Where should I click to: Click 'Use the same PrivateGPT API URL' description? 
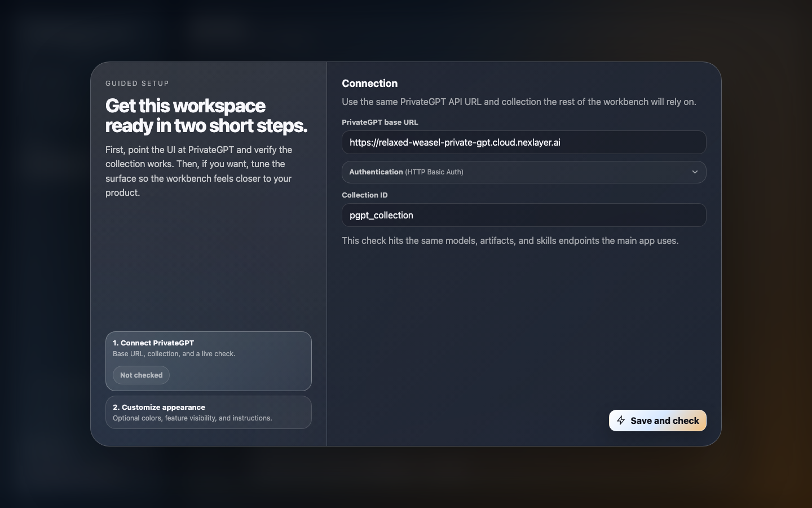[x=519, y=102]
